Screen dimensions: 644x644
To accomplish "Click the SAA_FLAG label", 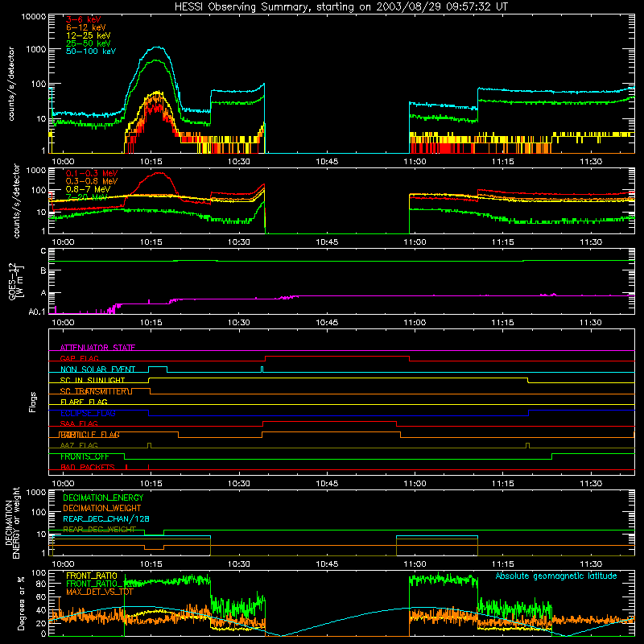I will pyautogui.click(x=79, y=423).
